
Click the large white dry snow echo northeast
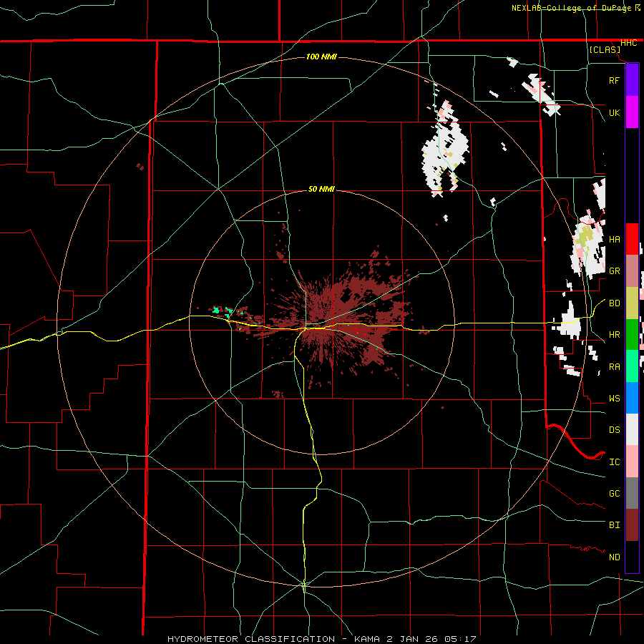[x=446, y=148]
